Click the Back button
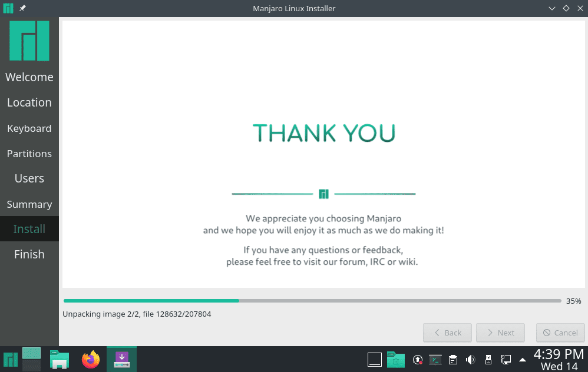Viewport: 588px width, 372px height. coord(447,333)
